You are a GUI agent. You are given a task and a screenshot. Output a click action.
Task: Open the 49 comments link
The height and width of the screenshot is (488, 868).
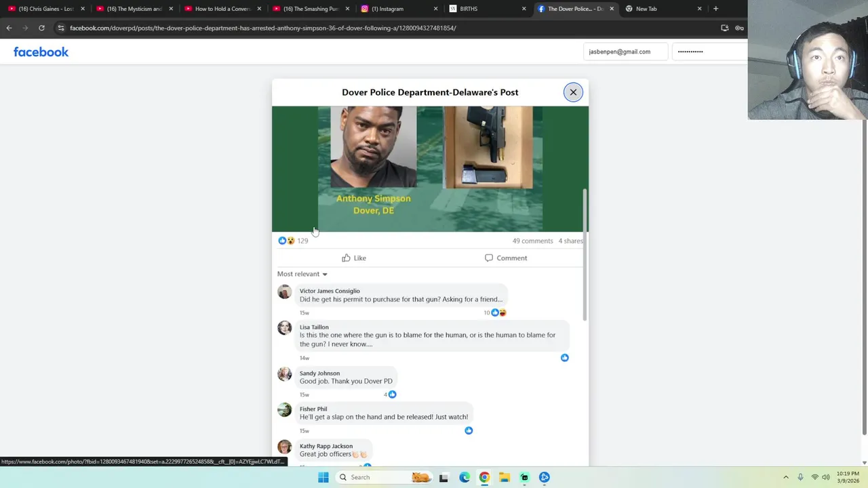pyautogui.click(x=532, y=241)
